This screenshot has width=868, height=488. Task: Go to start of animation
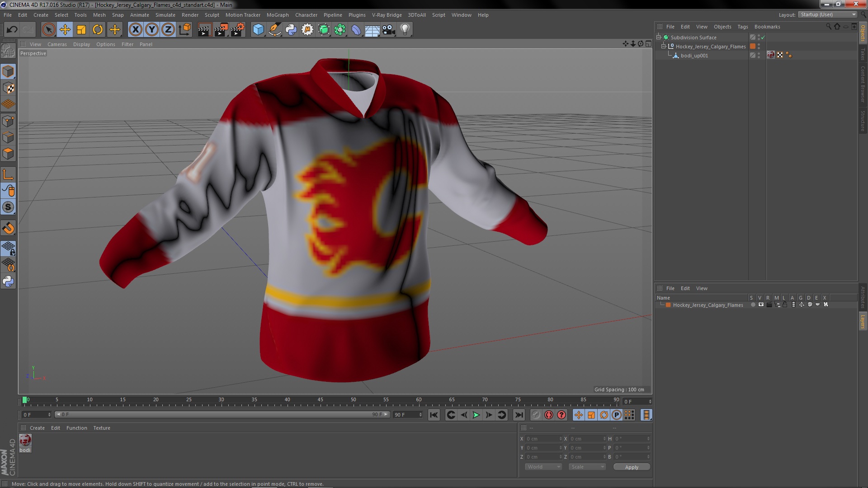click(434, 415)
